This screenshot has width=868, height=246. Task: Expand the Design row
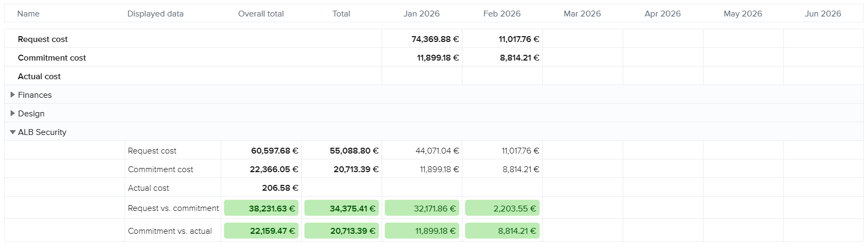pyautogui.click(x=13, y=113)
